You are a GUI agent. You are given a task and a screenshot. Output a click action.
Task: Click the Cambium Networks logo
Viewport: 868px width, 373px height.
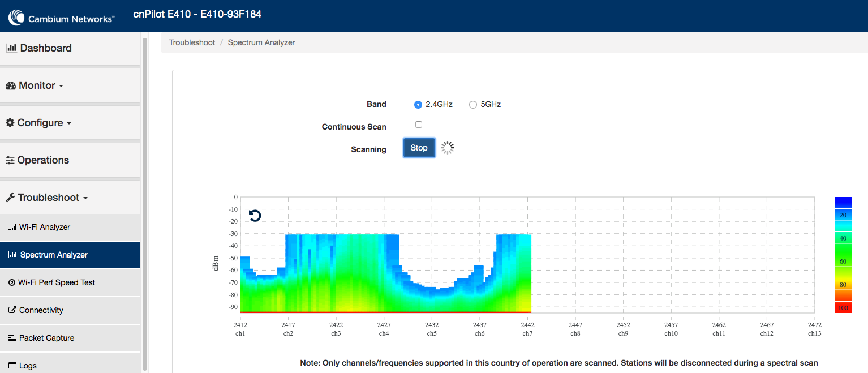61,18
